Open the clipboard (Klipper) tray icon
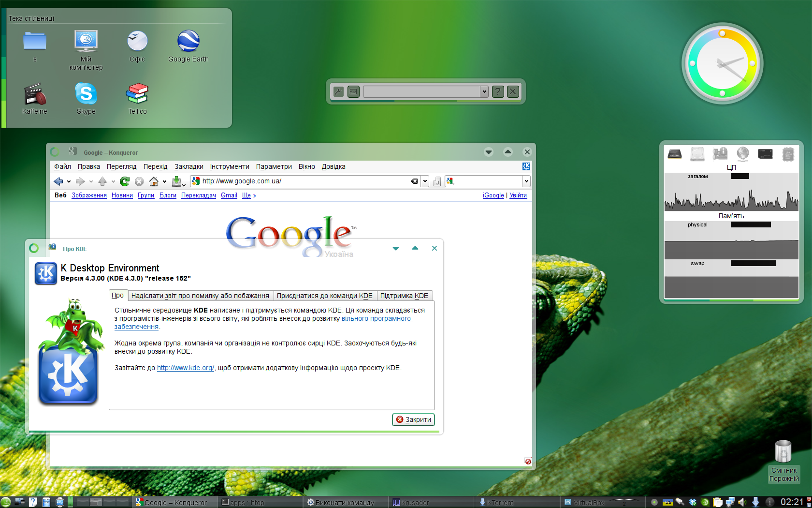Screen dimensions: 812x508 click(718, 502)
